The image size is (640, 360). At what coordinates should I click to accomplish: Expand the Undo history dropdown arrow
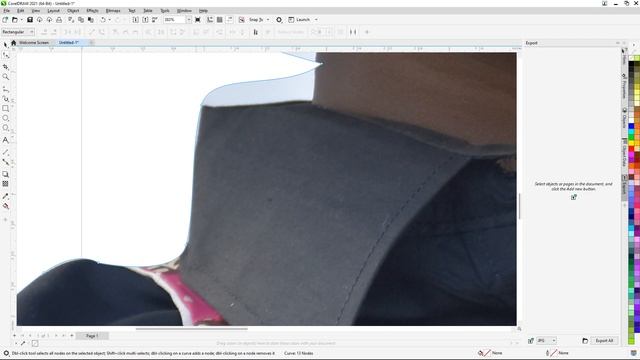[109, 20]
